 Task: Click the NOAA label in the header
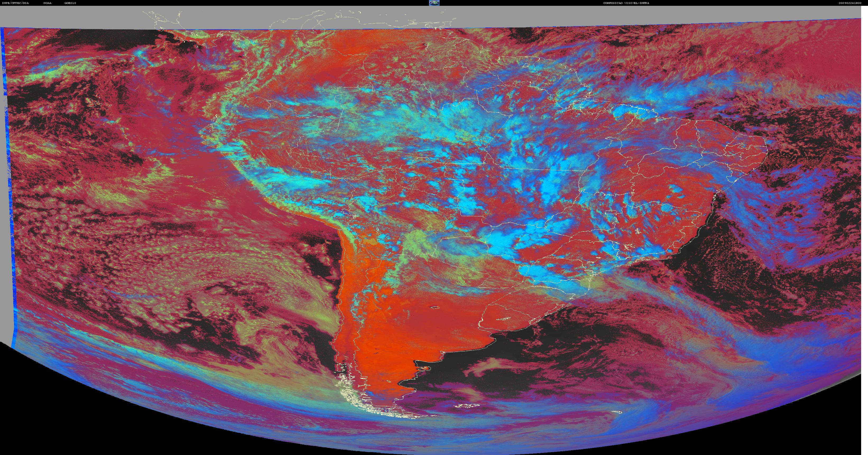click(x=48, y=3)
